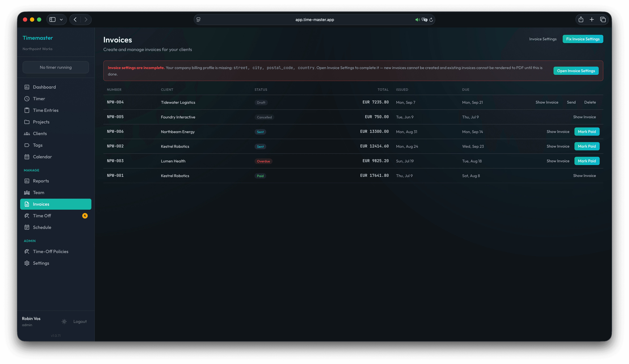Viewport: 629px width, 364px height.
Task: Open the Clients people icon
Action: 27,134
